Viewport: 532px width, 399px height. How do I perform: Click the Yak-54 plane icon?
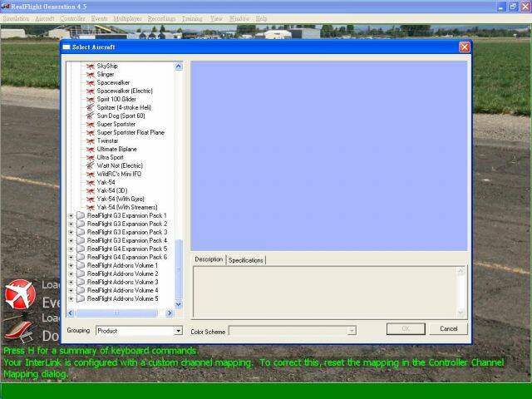91,183
